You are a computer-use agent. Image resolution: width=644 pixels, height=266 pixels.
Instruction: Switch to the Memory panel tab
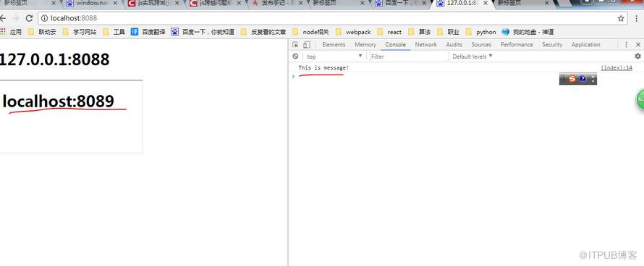(365, 45)
